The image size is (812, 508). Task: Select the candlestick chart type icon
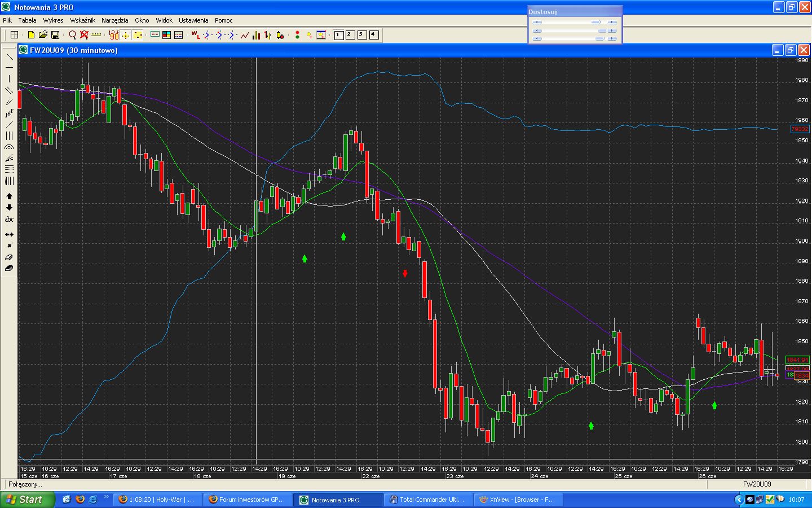(280, 35)
